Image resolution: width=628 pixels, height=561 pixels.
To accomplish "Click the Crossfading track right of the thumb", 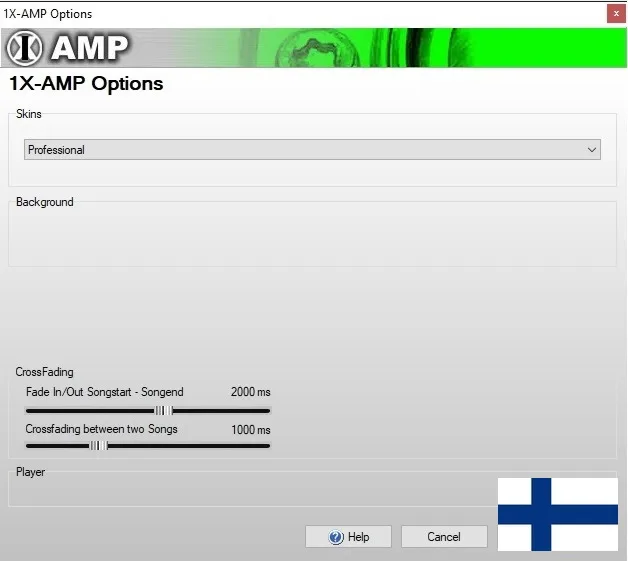I will pyautogui.click(x=190, y=446).
